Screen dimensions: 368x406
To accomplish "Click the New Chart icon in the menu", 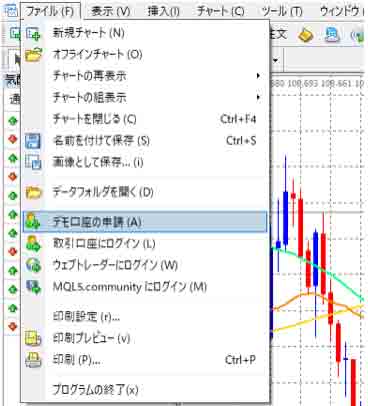I will click(x=33, y=33).
